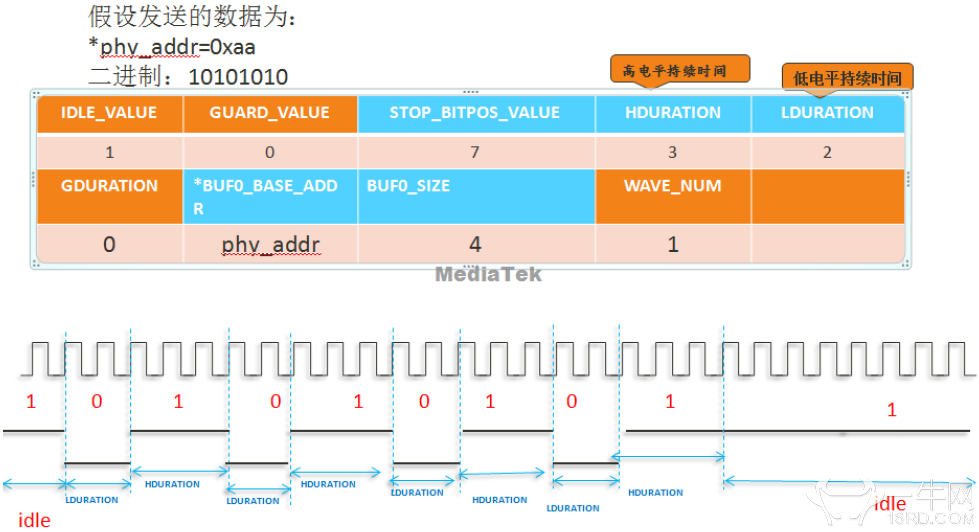
Task: Click the WAVE_NUM header cell
Action: click(x=673, y=196)
